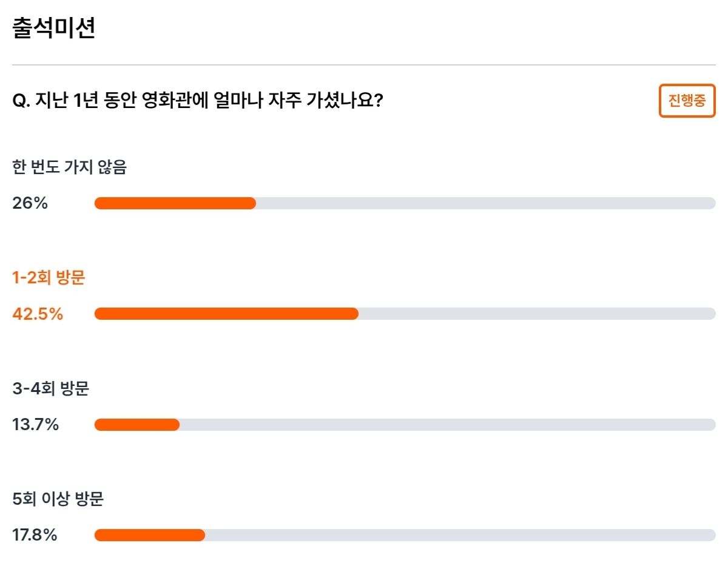Click the 진행중 status button
The height and width of the screenshot is (580, 728).
687,101
